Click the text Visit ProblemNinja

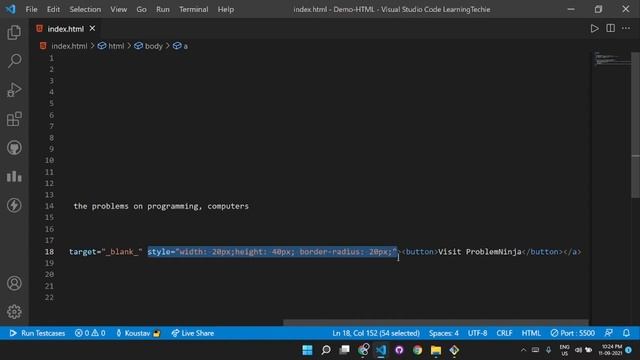point(480,251)
